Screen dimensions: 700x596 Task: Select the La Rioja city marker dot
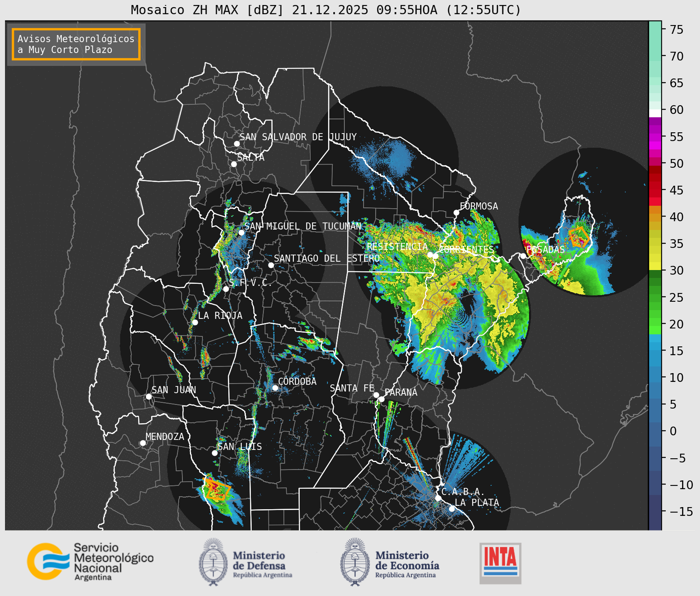(195, 322)
